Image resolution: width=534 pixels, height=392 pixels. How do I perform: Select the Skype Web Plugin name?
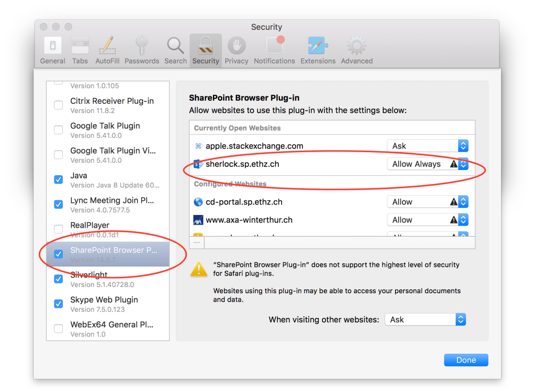(104, 300)
